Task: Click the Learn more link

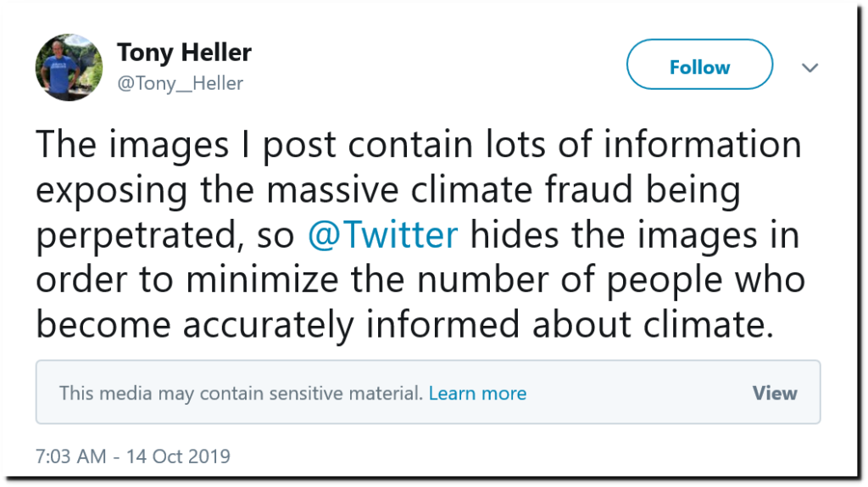Action: [x=477, y=394]
